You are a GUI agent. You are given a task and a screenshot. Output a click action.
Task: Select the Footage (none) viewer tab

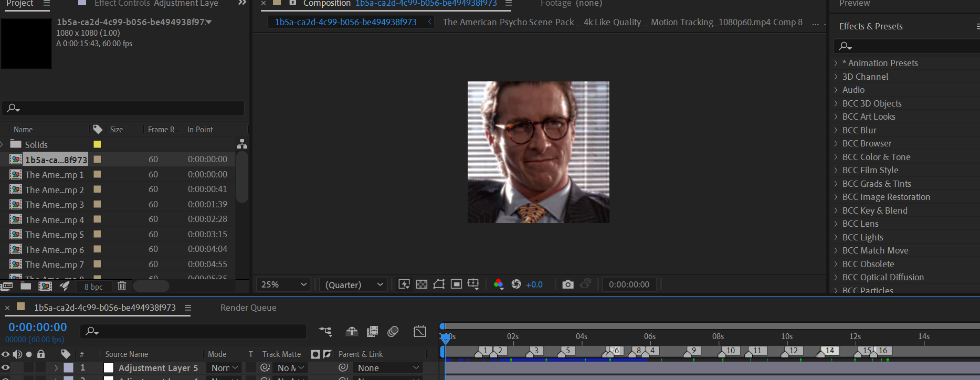[571, 3]
